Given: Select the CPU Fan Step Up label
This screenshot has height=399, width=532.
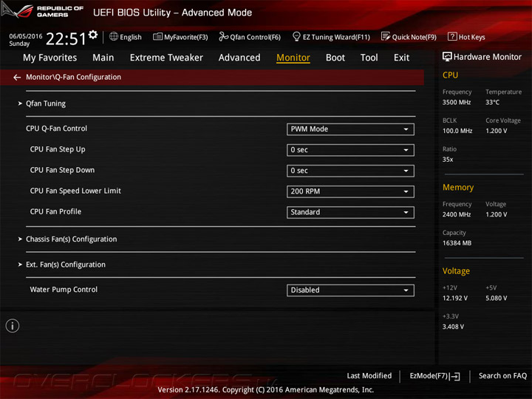Looking at the screenshot, I should tap(58, 149).
